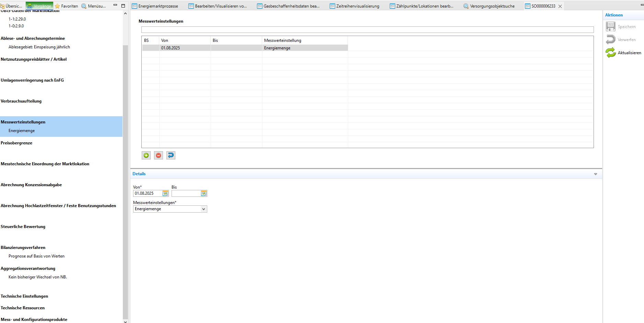Select Preisobergrenze in the sidebar
Screen dimensions: 644x323
[16, 143]
